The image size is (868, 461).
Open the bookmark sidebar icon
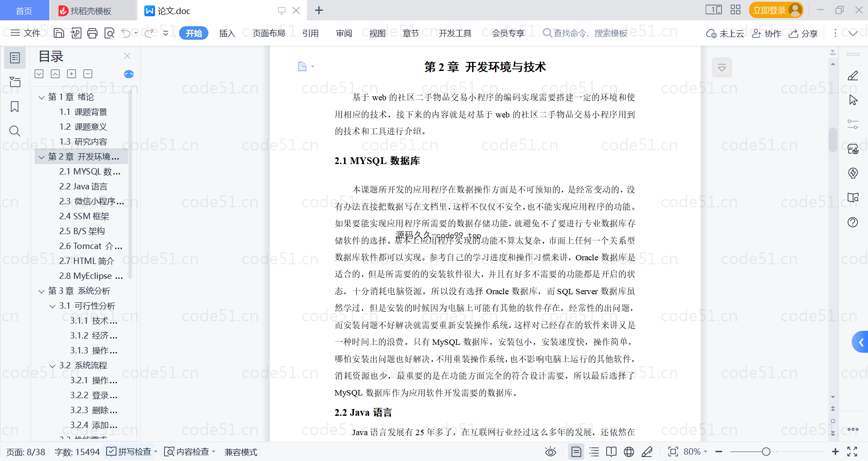(15, 107)
